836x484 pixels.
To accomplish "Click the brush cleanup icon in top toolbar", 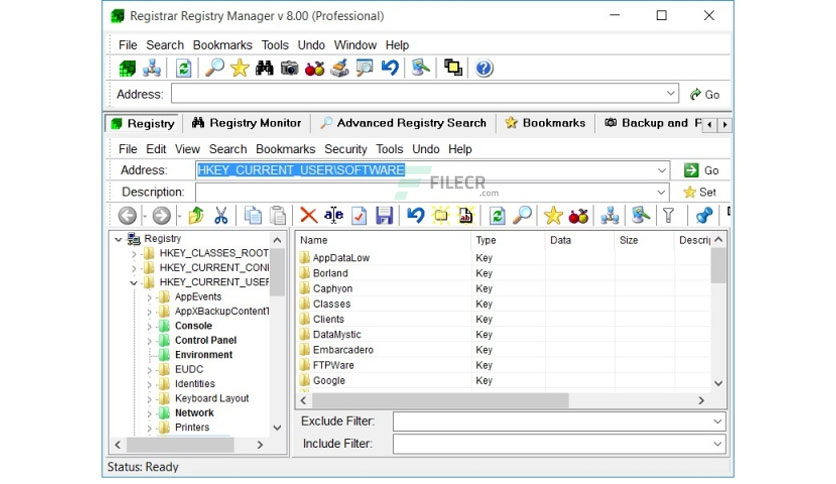I will tap(340, 68).
